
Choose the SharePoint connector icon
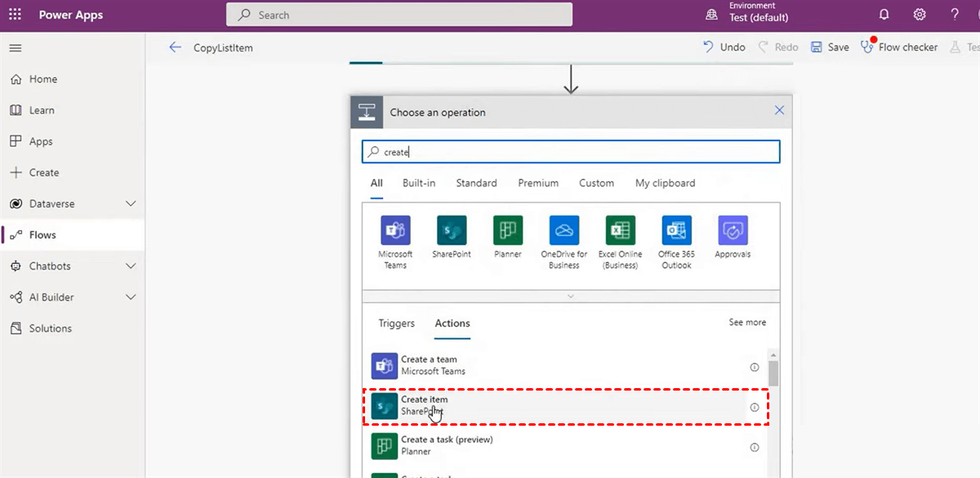(x=452, y=231)
